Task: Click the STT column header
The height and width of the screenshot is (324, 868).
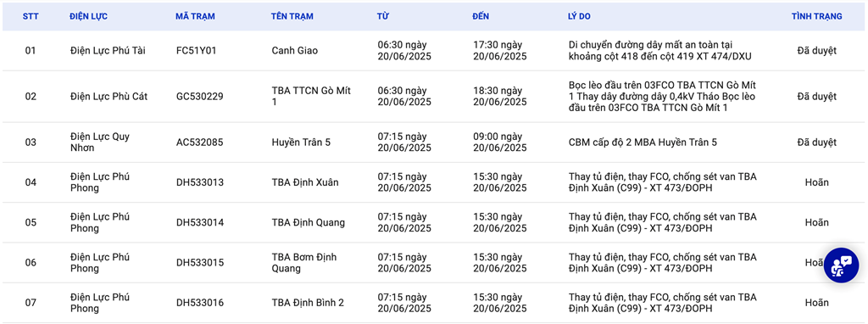Action: click(31, 17)
